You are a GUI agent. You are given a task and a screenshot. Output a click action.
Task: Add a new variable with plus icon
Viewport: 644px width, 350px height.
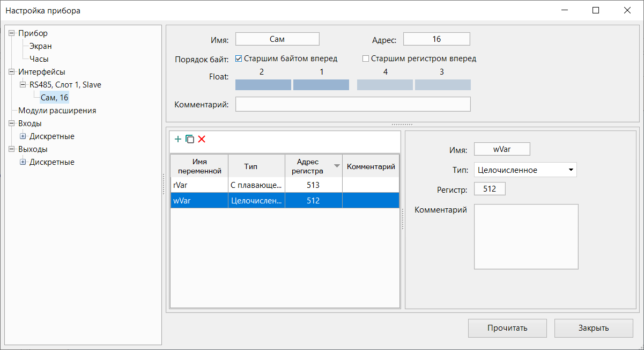click(x=178, y=139)
